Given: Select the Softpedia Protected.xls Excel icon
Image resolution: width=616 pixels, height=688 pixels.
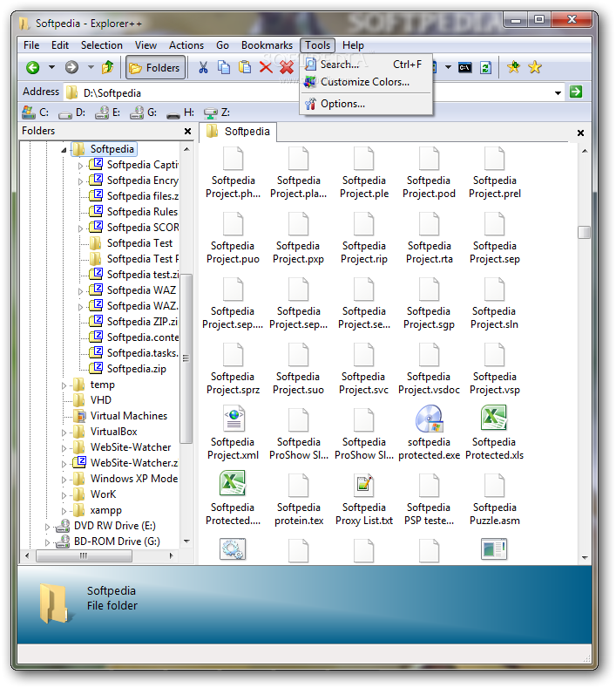Looking at the screenshot, I should pos(494,418).
